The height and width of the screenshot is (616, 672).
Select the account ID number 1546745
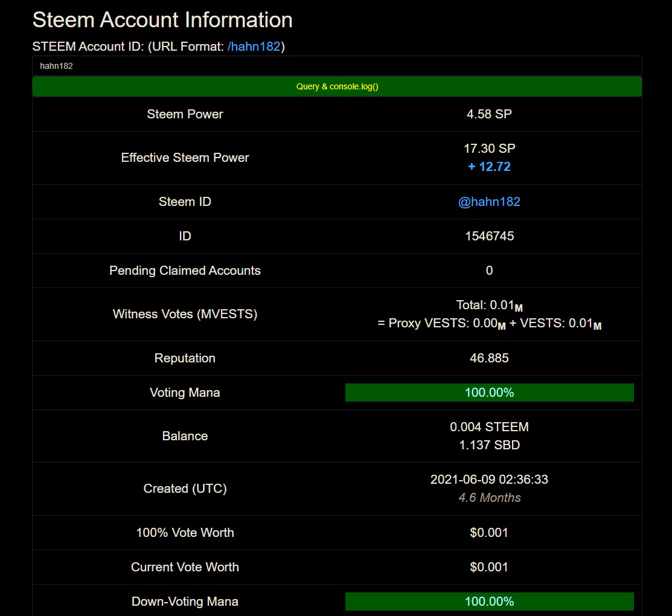click(490, 236)
